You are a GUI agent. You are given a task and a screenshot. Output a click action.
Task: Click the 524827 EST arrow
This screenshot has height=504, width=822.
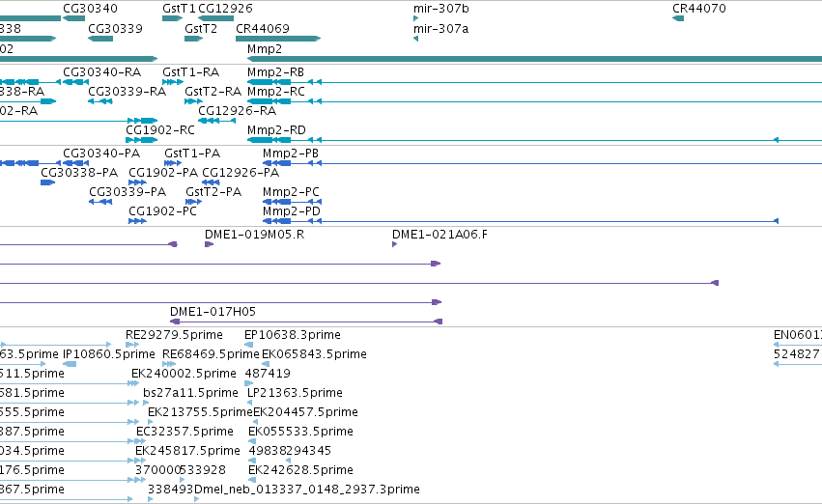(798, 364)
